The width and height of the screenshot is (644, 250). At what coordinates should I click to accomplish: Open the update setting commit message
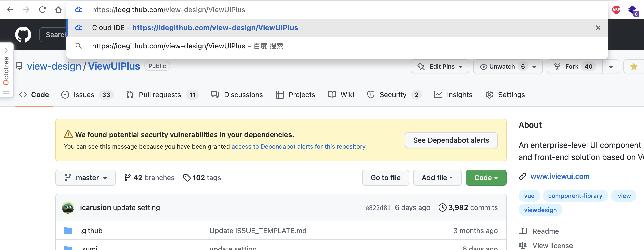(136, 207)
